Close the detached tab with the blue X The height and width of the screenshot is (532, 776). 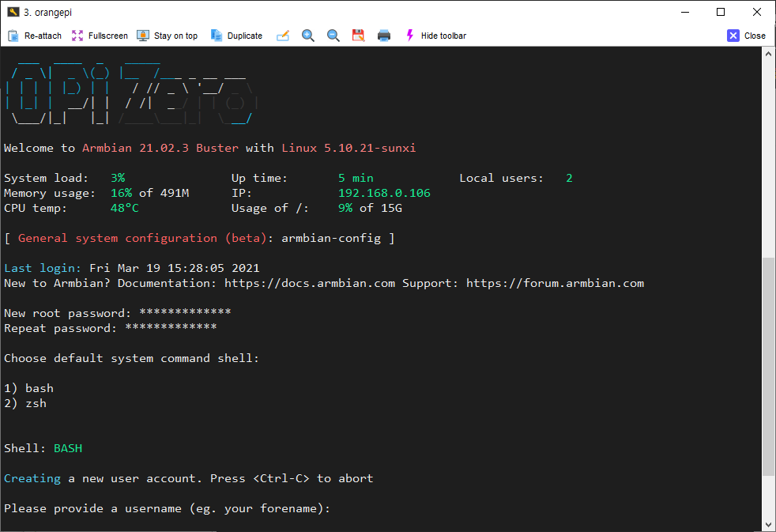pyautogui.click(x=746, y=36)
